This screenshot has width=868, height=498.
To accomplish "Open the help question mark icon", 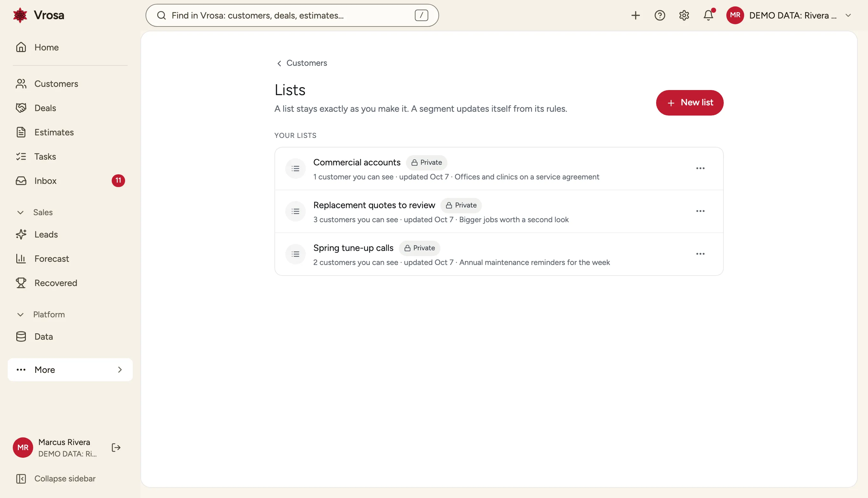I will [x=660, y=15].
